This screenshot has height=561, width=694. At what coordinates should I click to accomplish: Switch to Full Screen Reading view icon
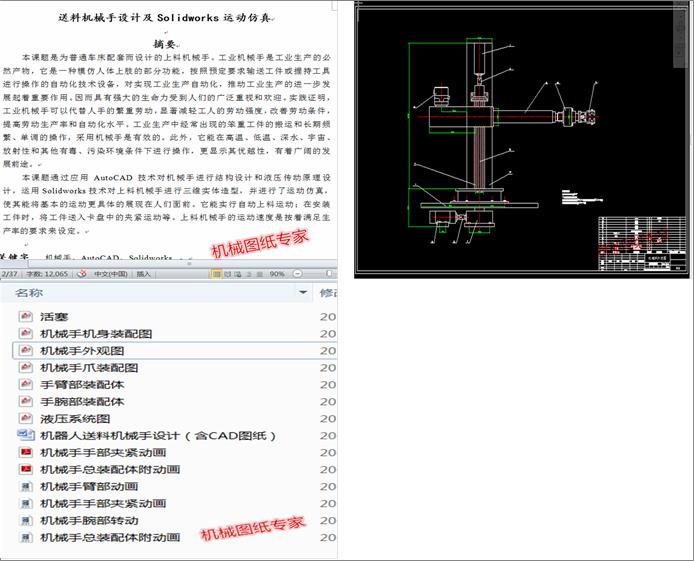point(227,274)
